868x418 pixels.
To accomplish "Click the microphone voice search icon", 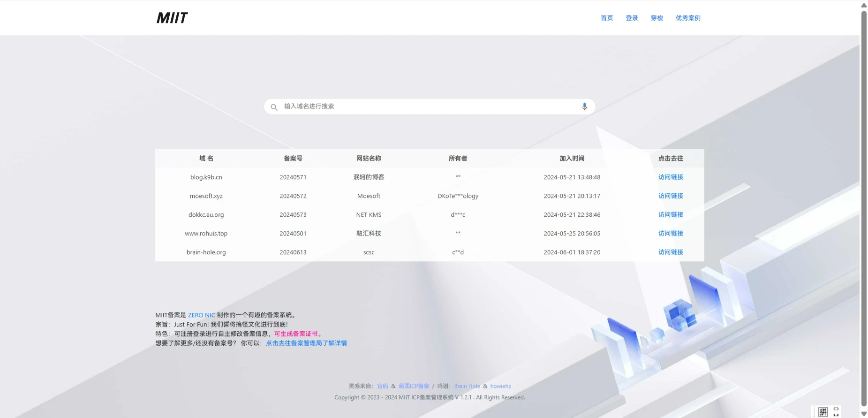I will coord(584,106).
